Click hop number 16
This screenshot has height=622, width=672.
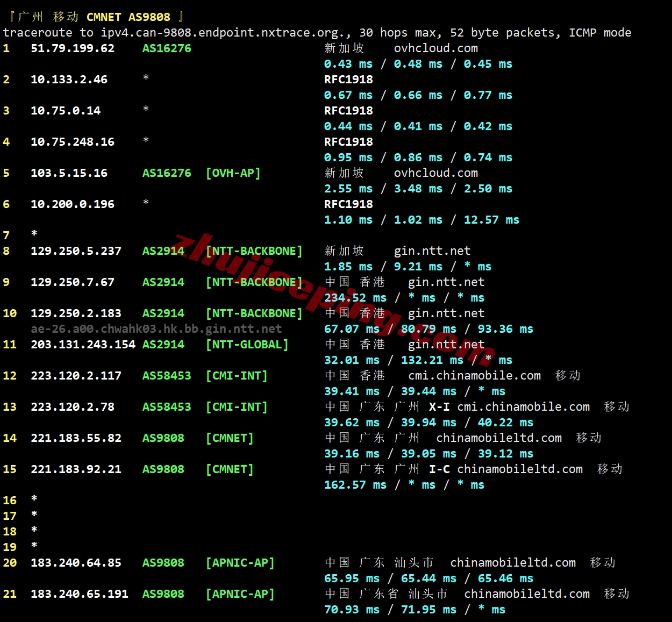[x=10, y=501]
